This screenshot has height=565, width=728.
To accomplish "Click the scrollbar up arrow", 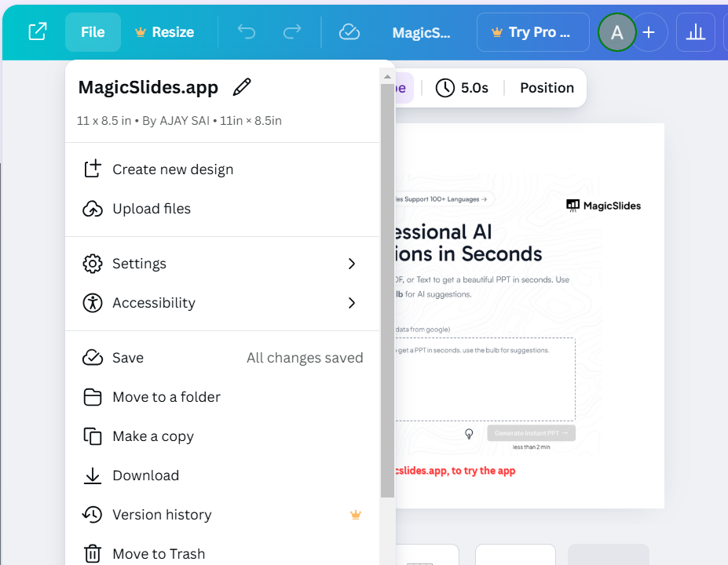I will (x=387, y=77).
